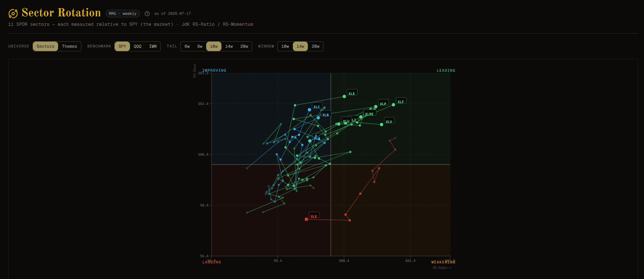Select the 10w tail option
644x279 pixels.
214,46
